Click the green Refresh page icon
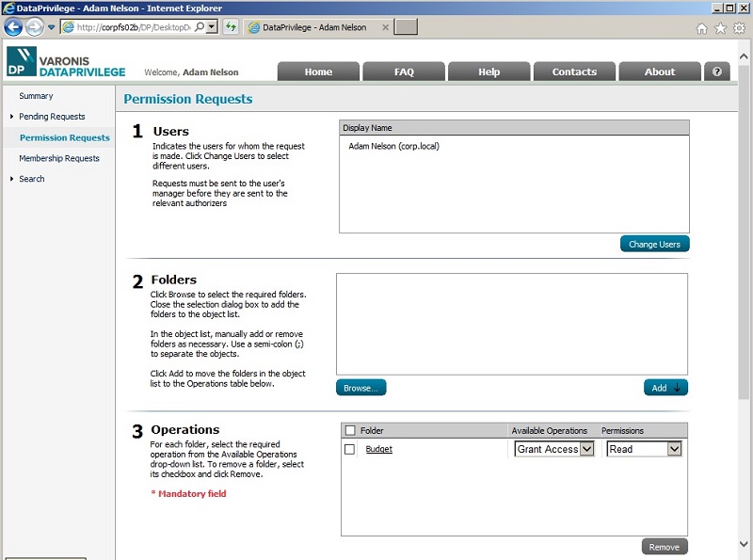The image size is (753, 560). point(231,27)
